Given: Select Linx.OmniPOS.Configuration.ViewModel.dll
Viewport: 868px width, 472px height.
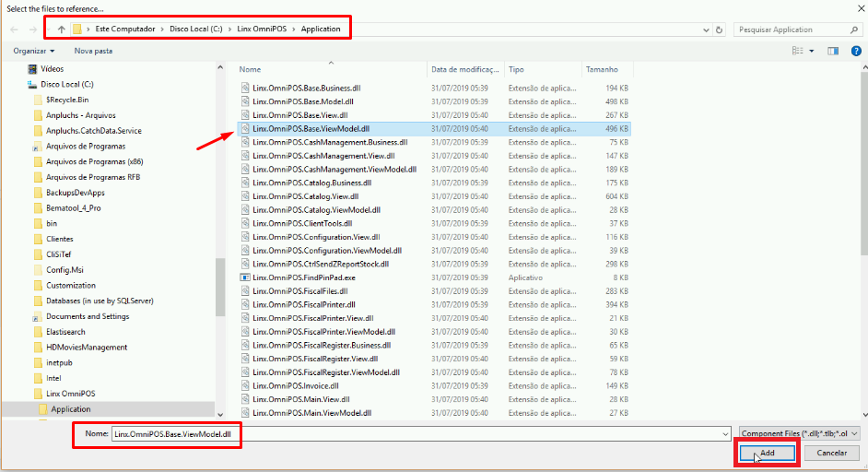Looking at the screenshot, I should (326, 251).
